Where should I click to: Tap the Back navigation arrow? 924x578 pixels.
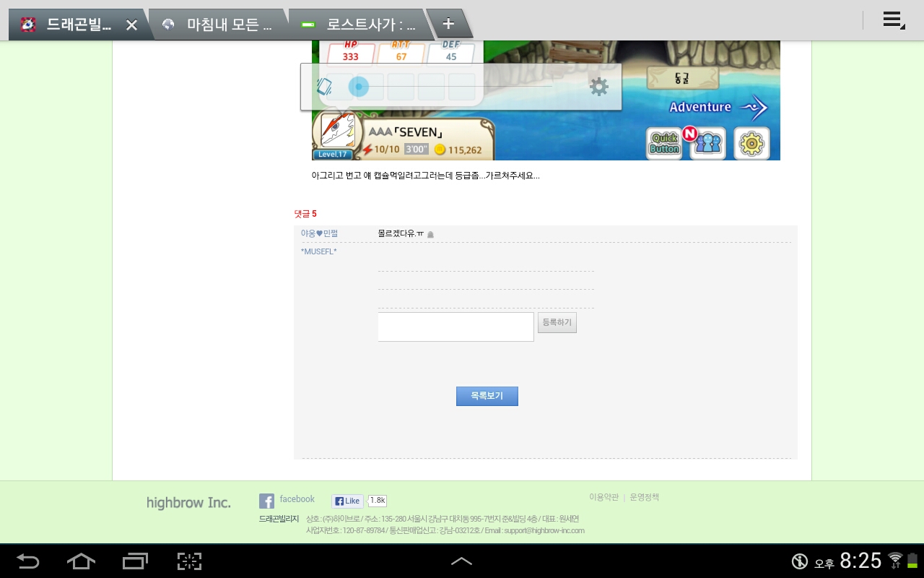pos(28,561)
